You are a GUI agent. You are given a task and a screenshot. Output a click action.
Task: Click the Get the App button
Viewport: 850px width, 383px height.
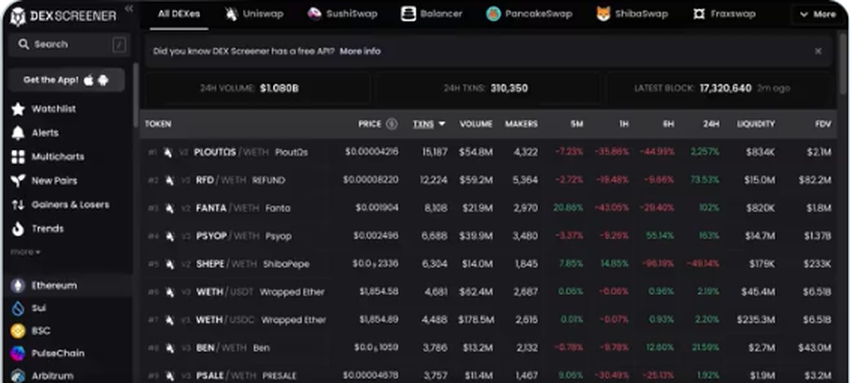pos(66,80)
